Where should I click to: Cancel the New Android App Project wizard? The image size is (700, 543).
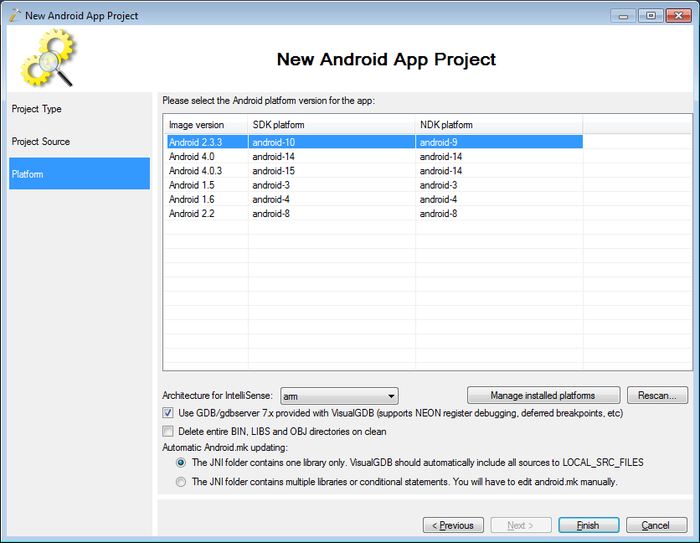point(656,525)
